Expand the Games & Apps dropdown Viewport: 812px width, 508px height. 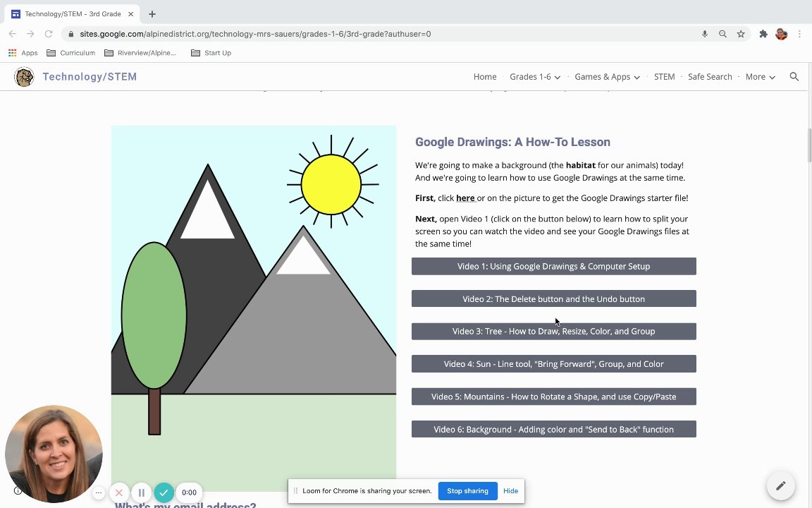coord(607,77)
